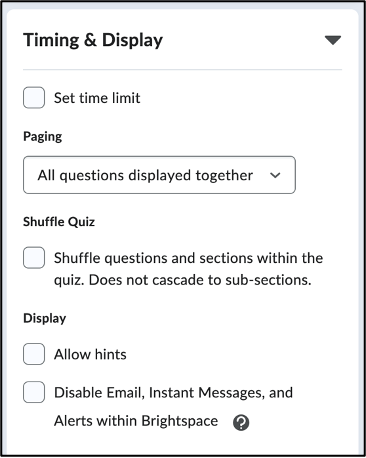Select 'All questions displayed together' text
366x458 pixels.
145,175
